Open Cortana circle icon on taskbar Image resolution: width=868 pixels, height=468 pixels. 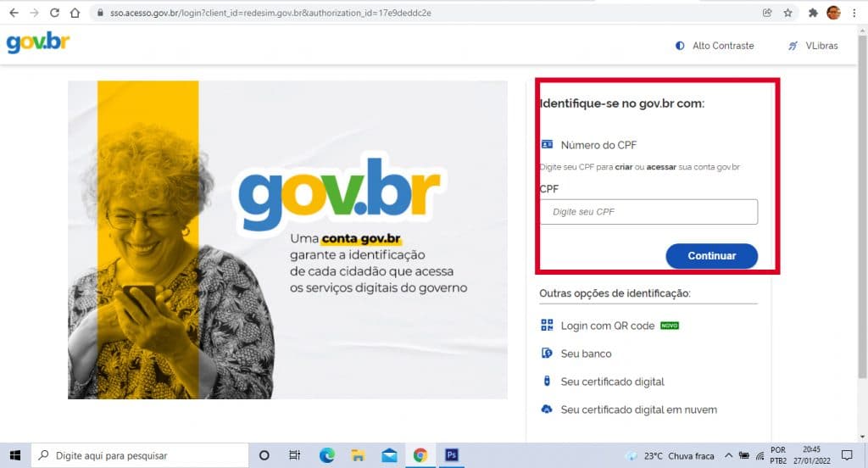point(264,455)
